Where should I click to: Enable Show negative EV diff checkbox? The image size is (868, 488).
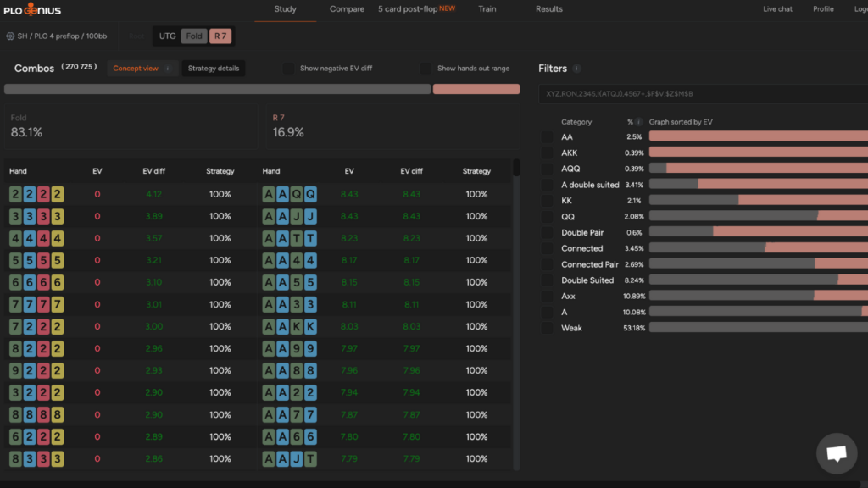coord(288,69)
